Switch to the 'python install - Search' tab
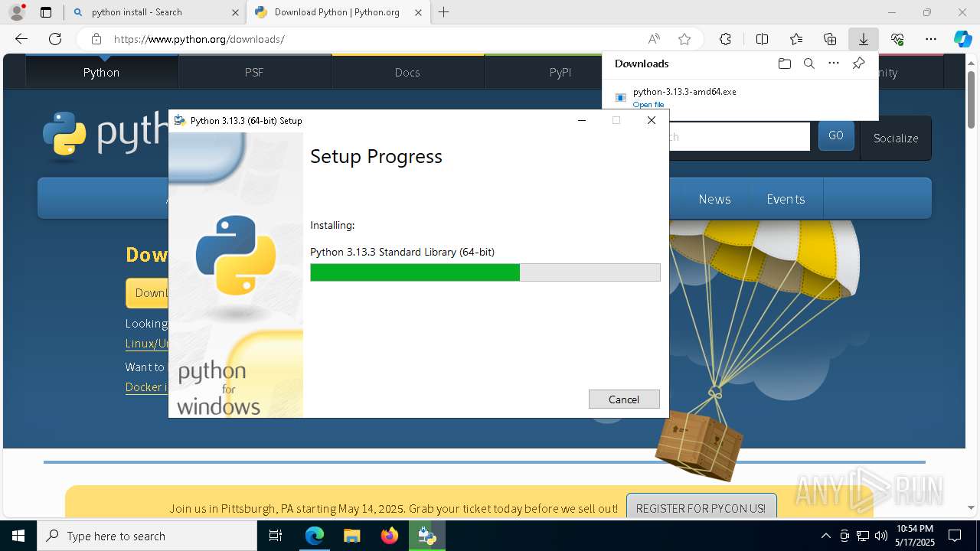980x551 pixels. tap(136, 12)
